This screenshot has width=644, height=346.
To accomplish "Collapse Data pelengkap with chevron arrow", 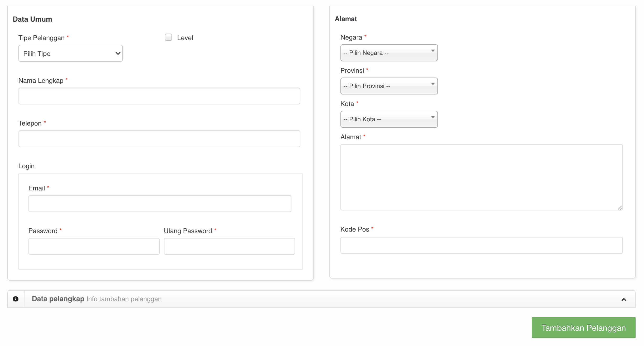I will click(x=624, y=299).
